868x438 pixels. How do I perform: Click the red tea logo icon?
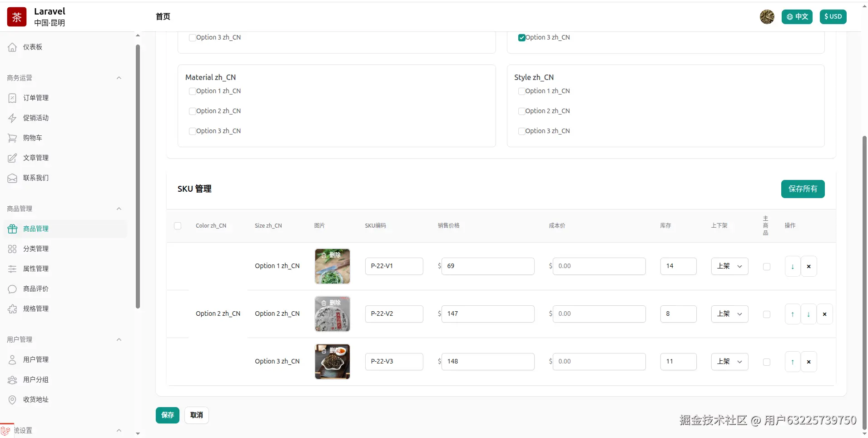click(x=17, y=17)
